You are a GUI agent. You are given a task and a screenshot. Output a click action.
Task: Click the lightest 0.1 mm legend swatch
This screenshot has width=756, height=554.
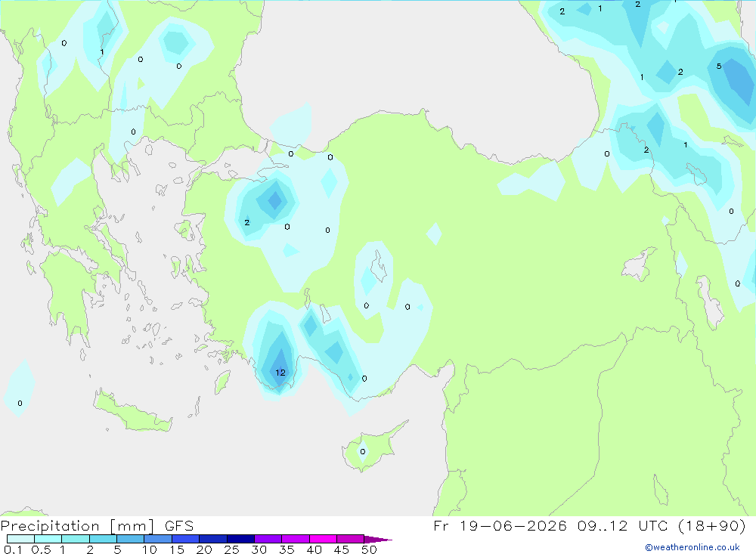tap(20, 539)
